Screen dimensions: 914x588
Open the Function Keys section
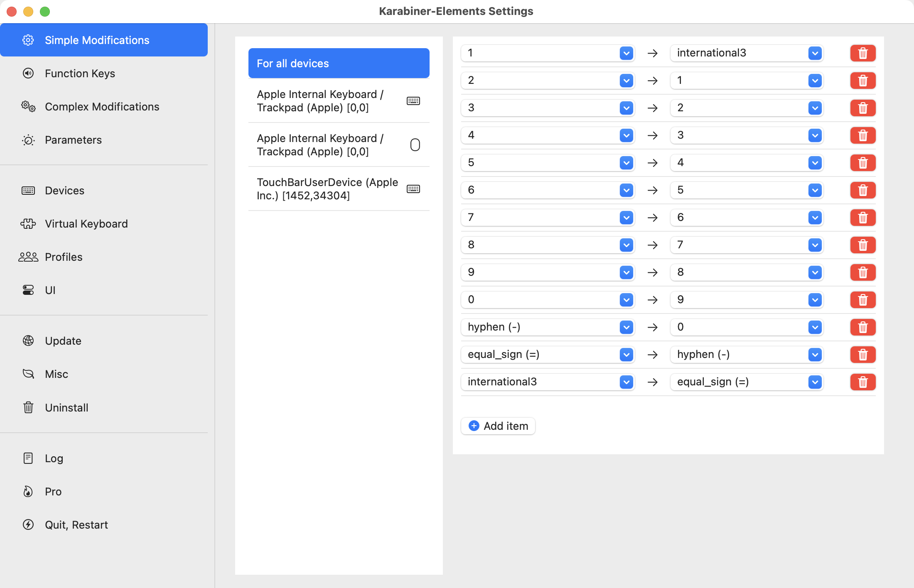coord(80,73)
